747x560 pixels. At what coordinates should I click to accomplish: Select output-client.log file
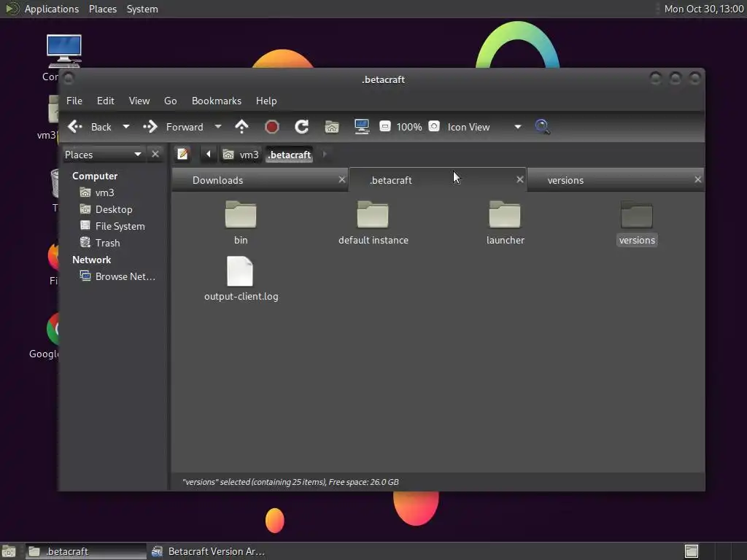[241, 279]
